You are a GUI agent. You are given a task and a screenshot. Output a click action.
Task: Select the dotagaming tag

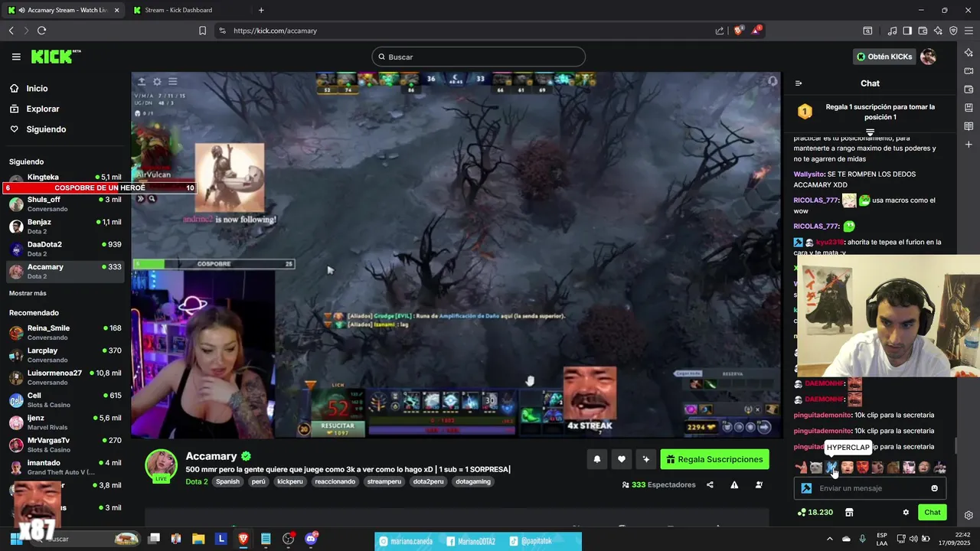tap(473, 481)
